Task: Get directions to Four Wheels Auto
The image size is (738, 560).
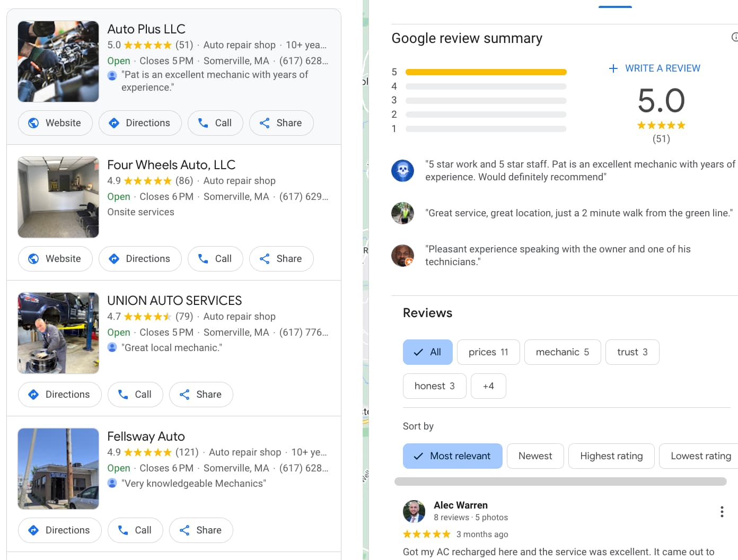Action: pyautogui.click(x=140, y=259)
